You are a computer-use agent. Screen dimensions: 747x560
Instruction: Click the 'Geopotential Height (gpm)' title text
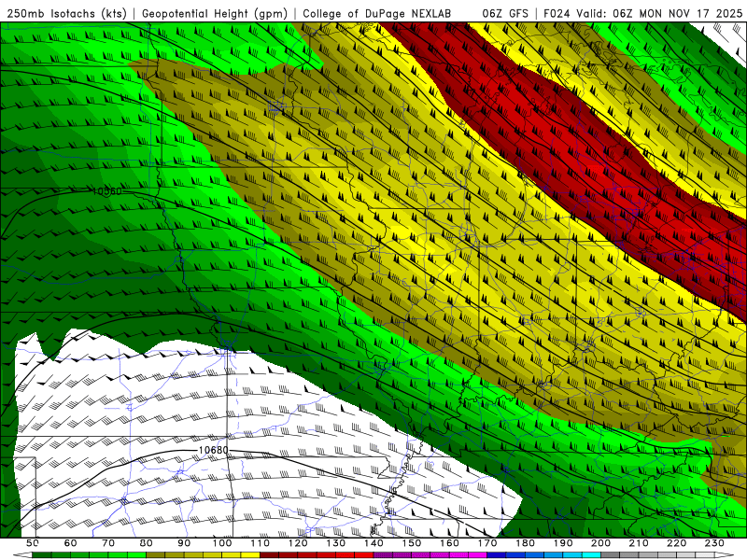215,13
